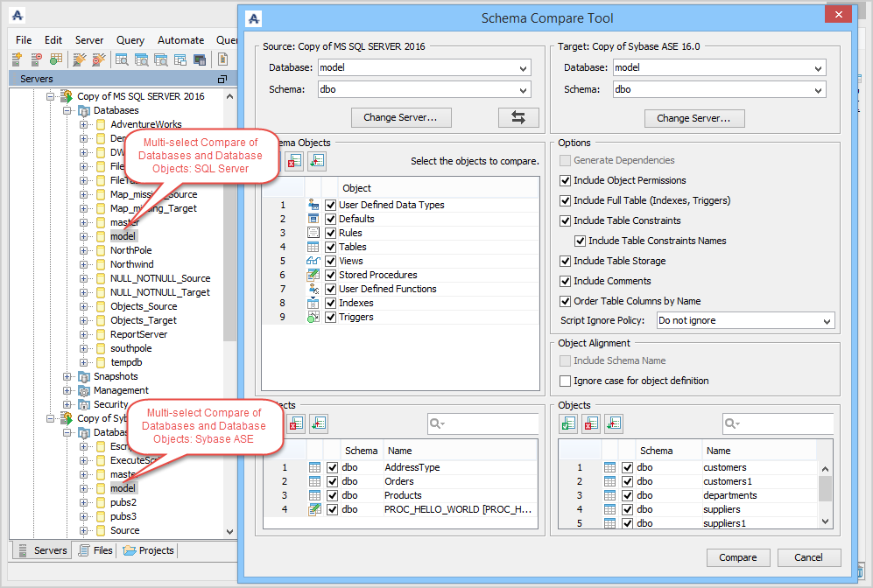Screen dimensions: 873x588
Task: Open the Edit menu
Action: (53, 40)
